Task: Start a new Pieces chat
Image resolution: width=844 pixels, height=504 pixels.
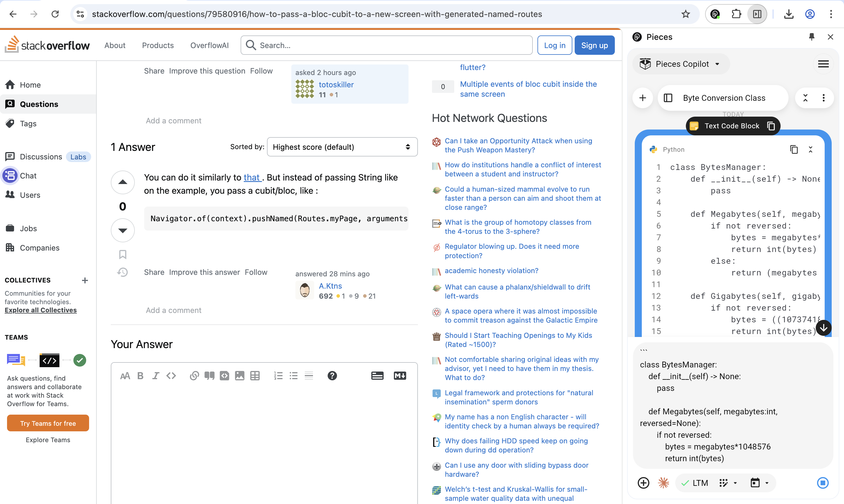Action: click(x=643, y=98)
